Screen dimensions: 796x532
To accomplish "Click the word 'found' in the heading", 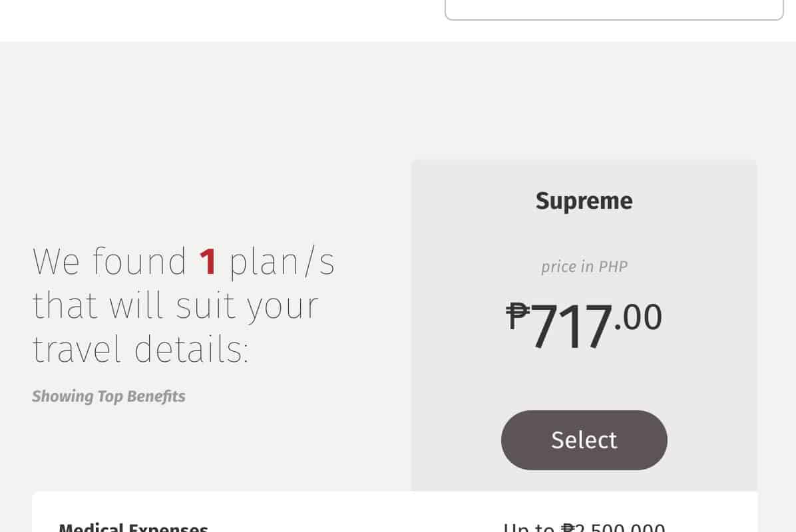I will (x=140, y=261).
